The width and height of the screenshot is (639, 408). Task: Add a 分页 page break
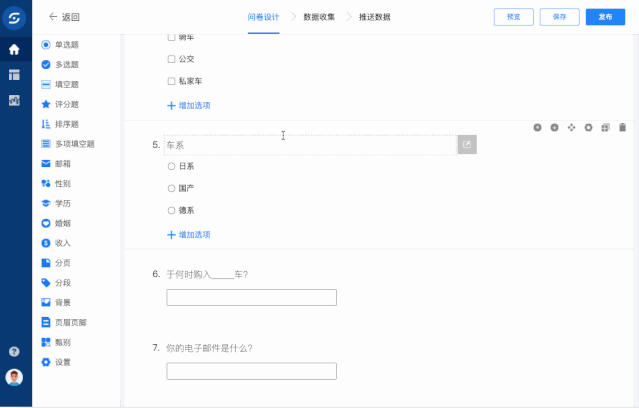click(56, 263)
